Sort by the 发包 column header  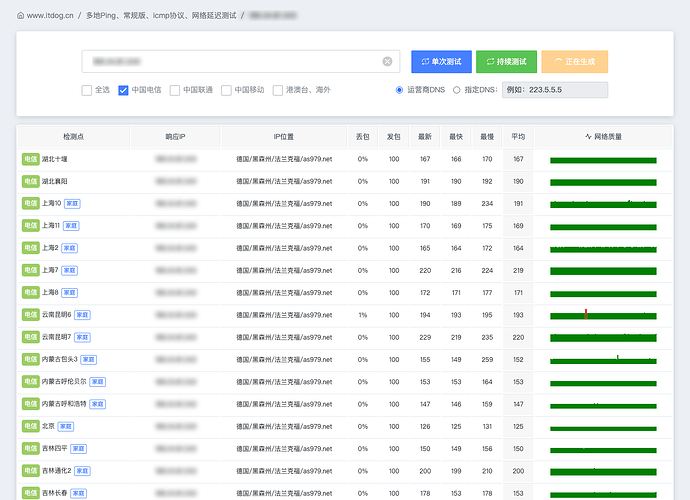click(394, 137)
